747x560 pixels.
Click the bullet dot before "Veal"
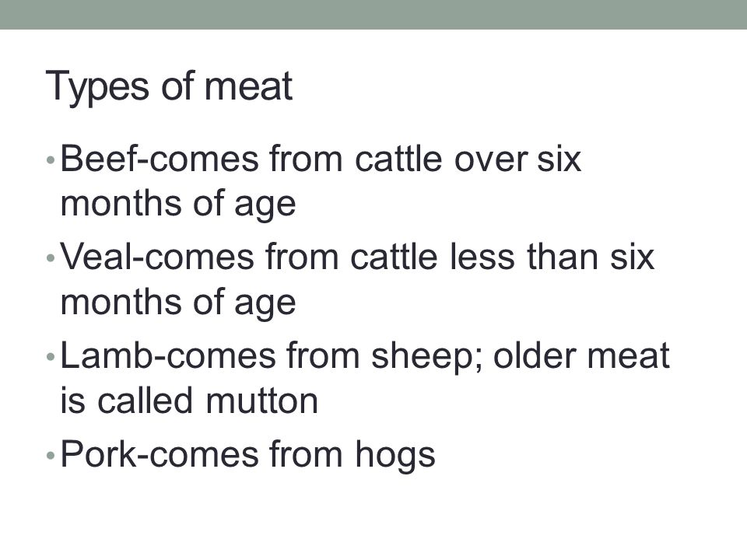pos(51,258)
